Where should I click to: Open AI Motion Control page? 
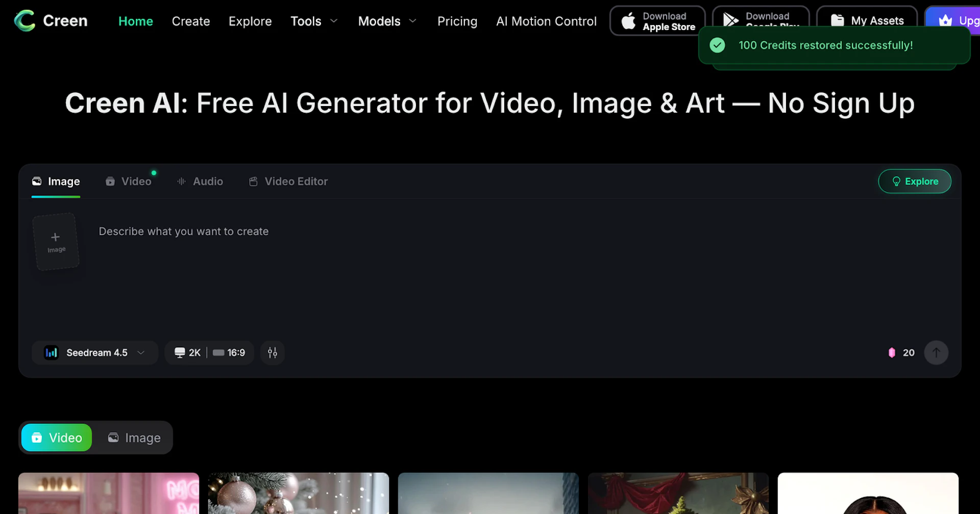[546, 21]
